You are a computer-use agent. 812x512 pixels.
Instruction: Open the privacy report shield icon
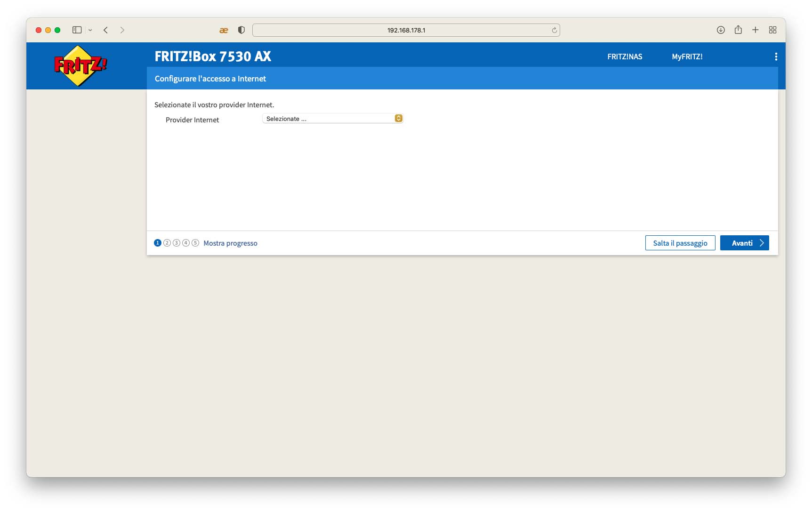pyautogui.click(x=241, y=30)
